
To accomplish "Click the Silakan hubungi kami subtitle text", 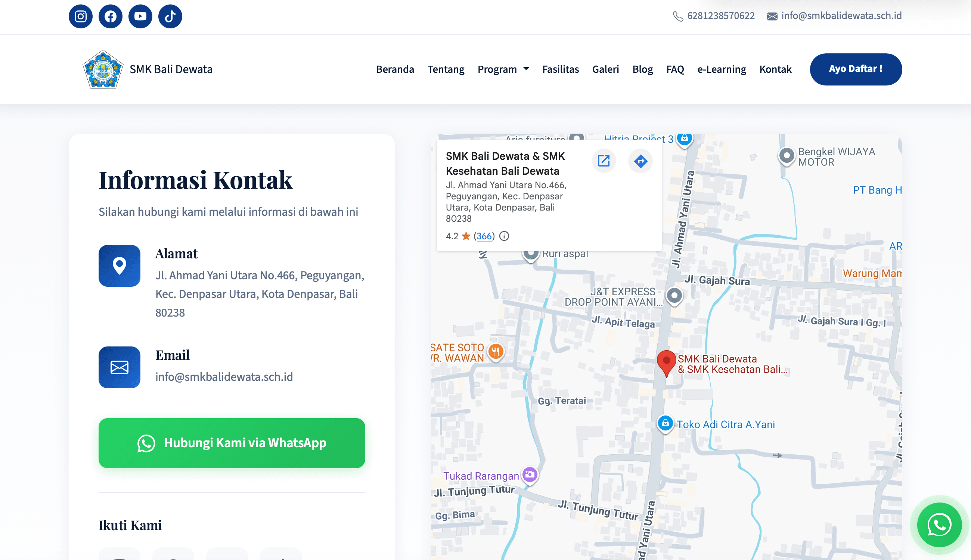I will pos(229,212).
